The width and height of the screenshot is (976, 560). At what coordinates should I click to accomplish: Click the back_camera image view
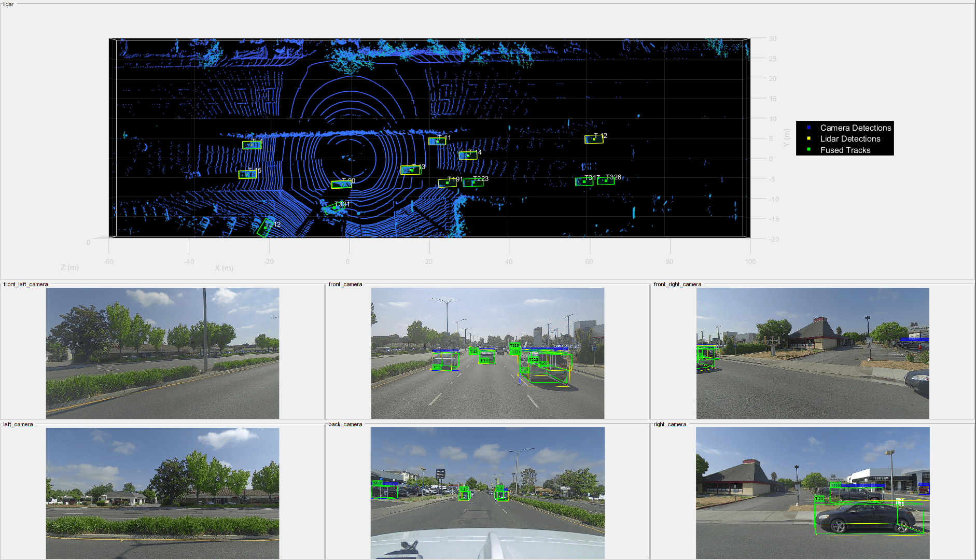coord(487,493)
